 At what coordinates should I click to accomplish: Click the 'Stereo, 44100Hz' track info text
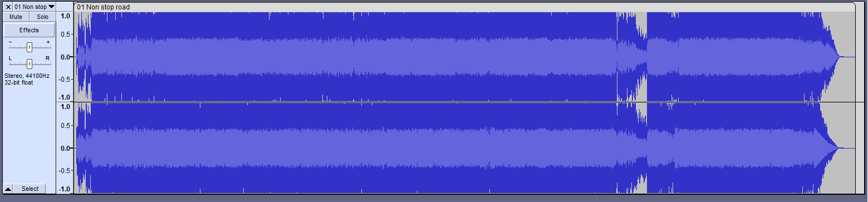pos(27,76)
